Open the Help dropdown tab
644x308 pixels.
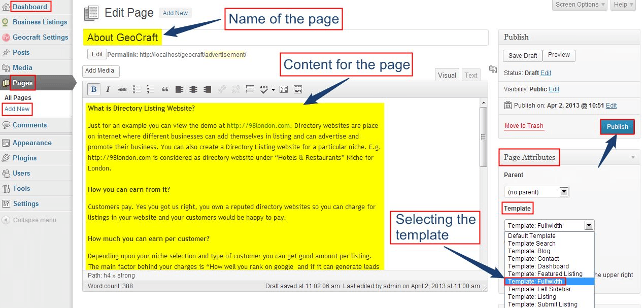623,5
